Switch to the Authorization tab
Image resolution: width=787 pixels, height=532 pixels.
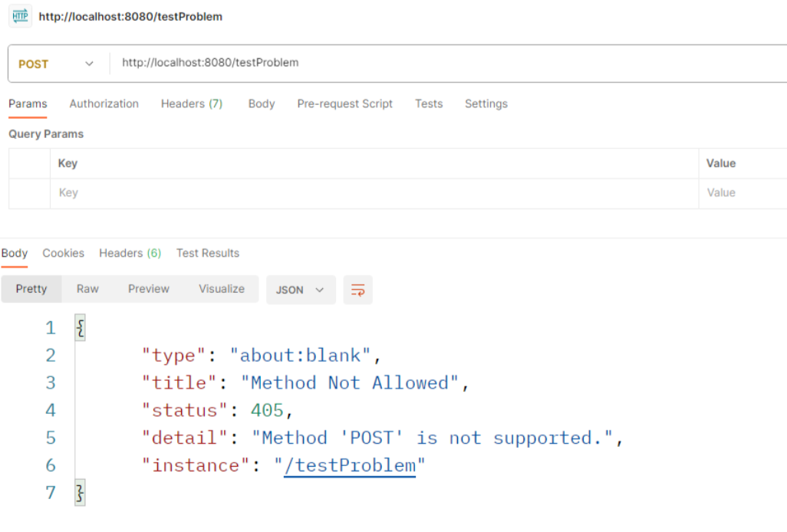click(x=104, y=103)
